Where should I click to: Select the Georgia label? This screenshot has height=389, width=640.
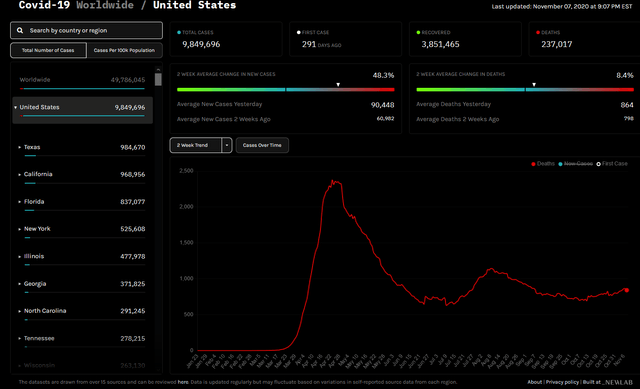35,284
